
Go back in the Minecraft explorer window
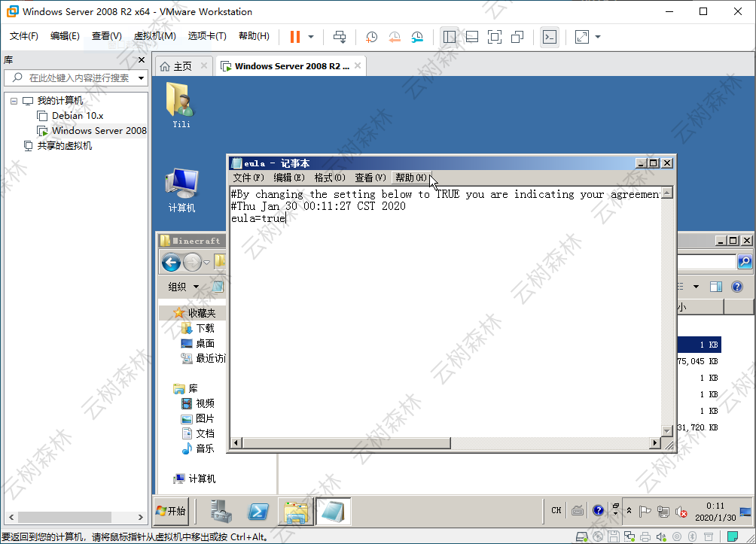pos(171,263)
